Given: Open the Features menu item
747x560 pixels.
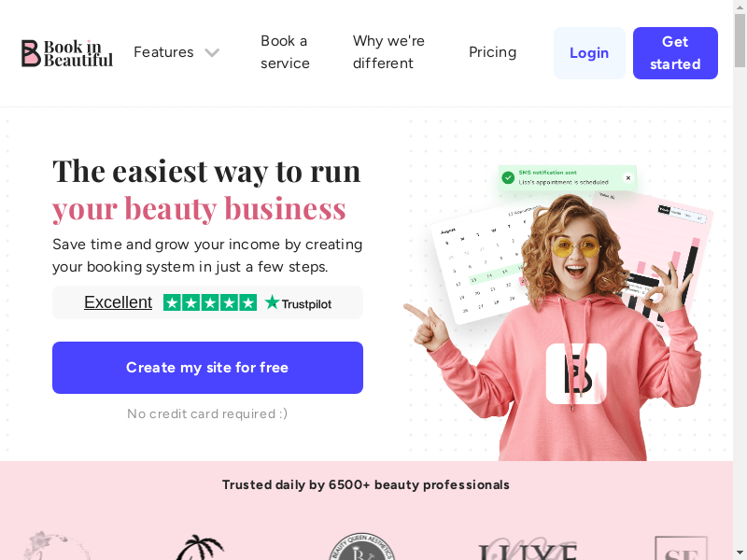Looking at the screenshot, I should click(163, 52).
